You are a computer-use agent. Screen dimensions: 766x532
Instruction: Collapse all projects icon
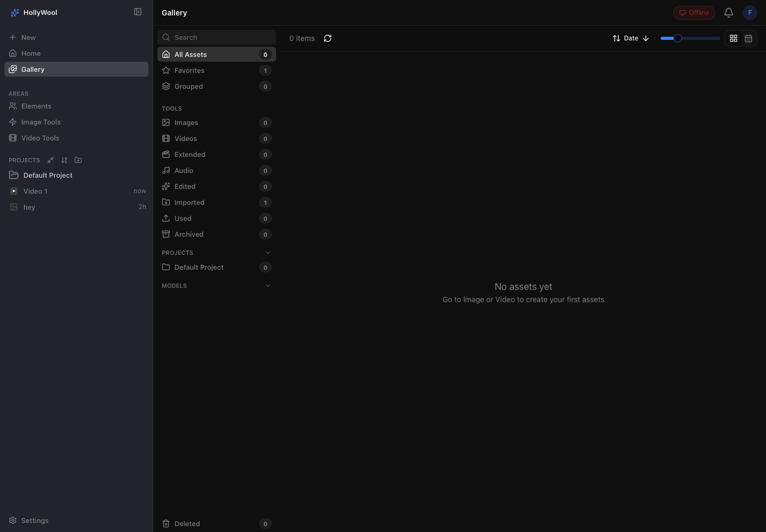[x=51, y=160]
